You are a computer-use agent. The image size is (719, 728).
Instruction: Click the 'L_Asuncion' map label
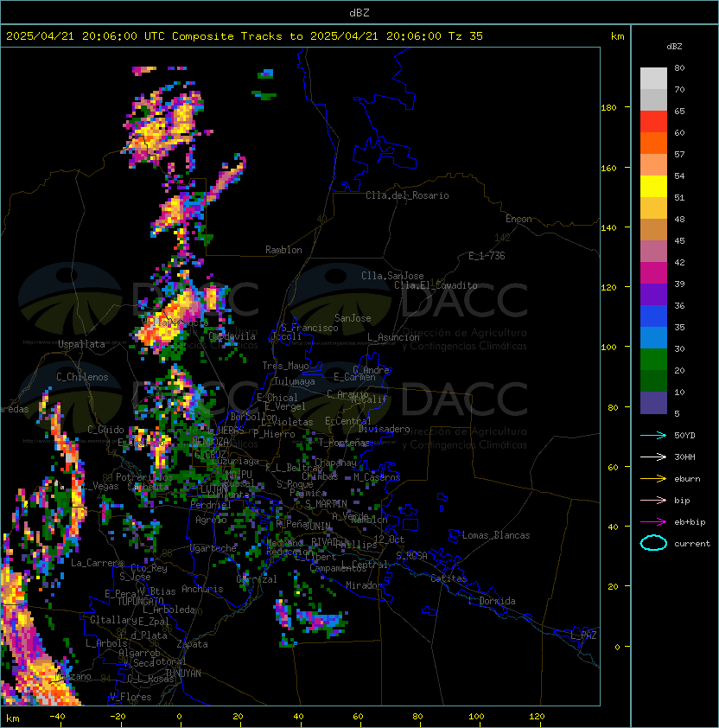coord(393,337)
